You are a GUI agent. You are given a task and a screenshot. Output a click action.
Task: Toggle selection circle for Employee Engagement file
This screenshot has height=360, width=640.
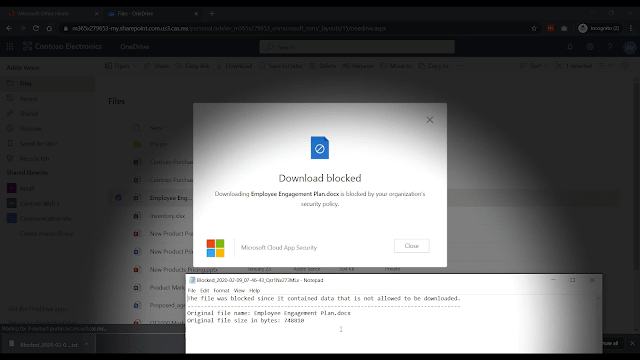coord(118,198)
